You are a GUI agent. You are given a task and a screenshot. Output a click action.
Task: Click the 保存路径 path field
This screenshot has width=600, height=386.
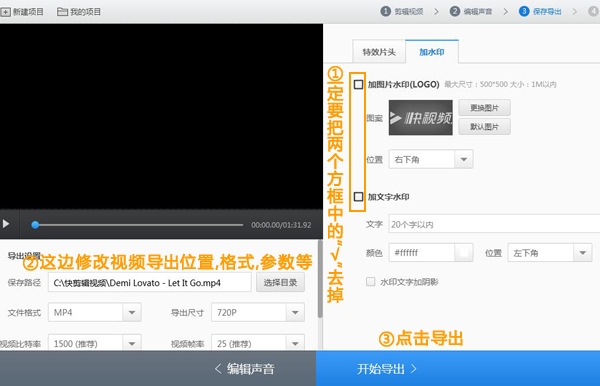pos(150,282)
